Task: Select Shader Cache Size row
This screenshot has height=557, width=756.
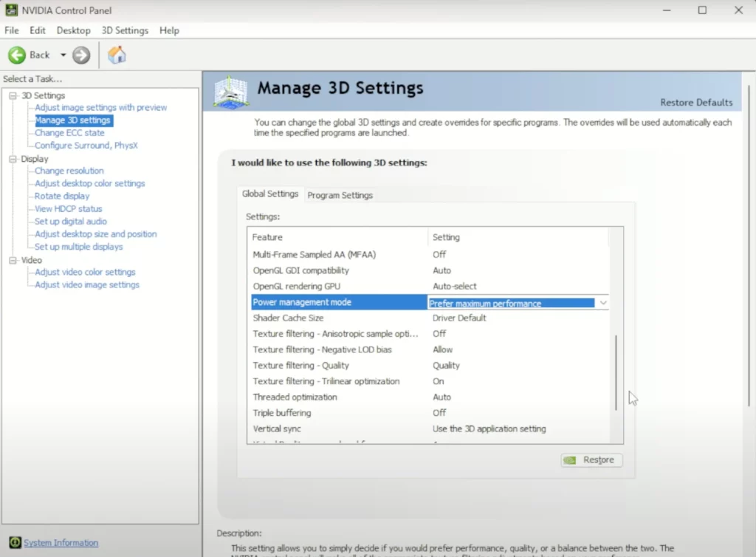Action: [x=430, y=318]
